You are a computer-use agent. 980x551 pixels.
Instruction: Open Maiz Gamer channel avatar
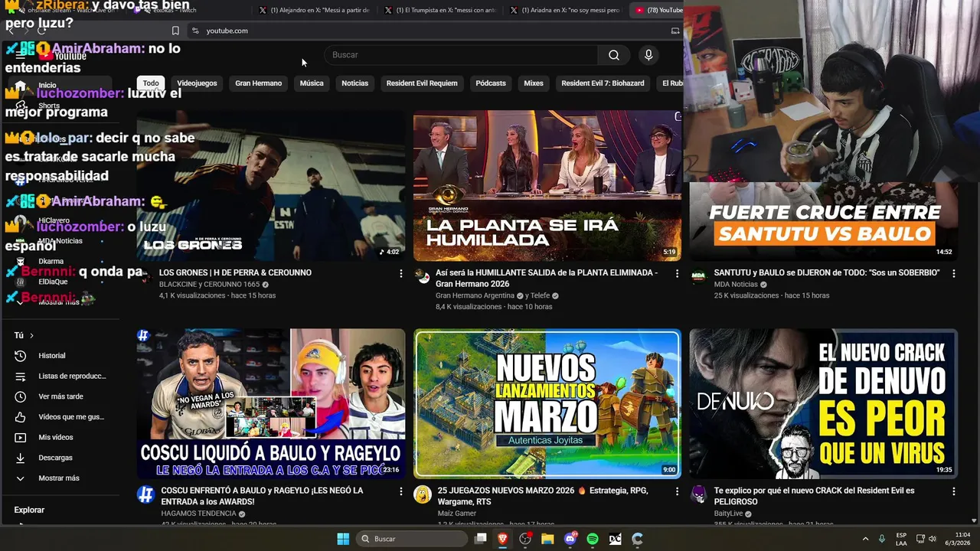[423, 494]
